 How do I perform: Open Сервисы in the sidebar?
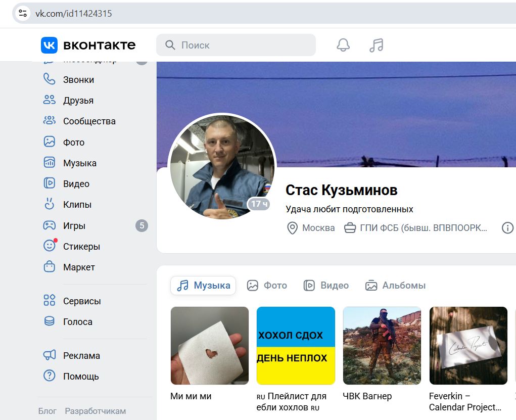[81, 301]
